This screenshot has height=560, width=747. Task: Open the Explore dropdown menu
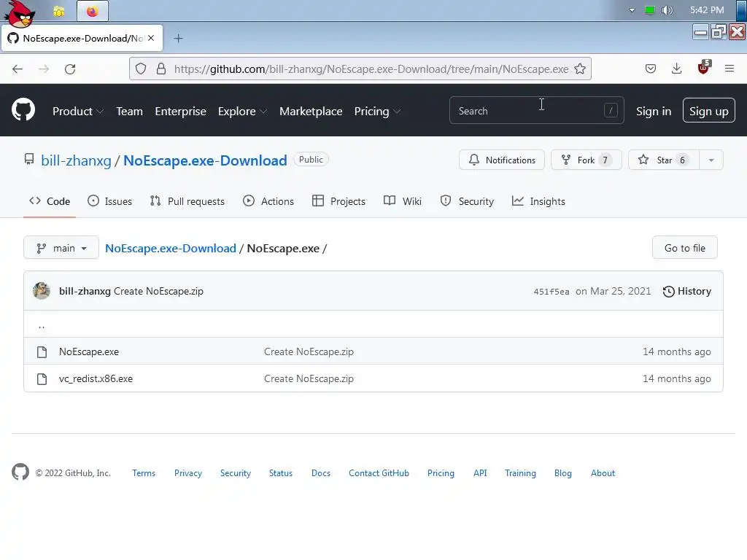pyautogui.click(x=242, y=112)
